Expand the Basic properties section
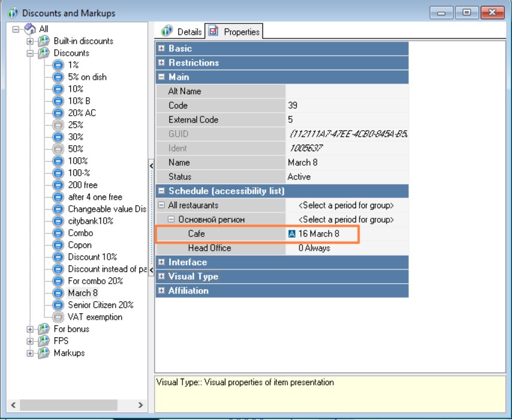This screenshot has height=420, width=512. point(161,49)
